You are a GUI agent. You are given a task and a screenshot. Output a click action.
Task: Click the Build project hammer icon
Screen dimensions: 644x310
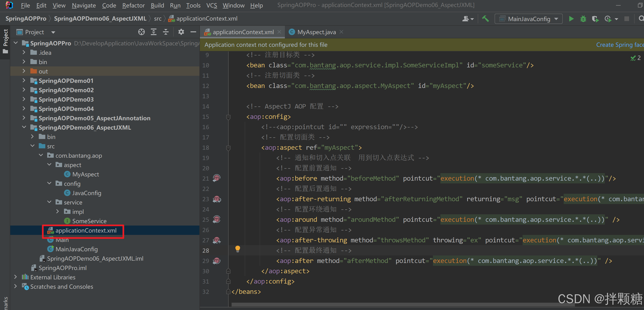[x=485, y=19]
